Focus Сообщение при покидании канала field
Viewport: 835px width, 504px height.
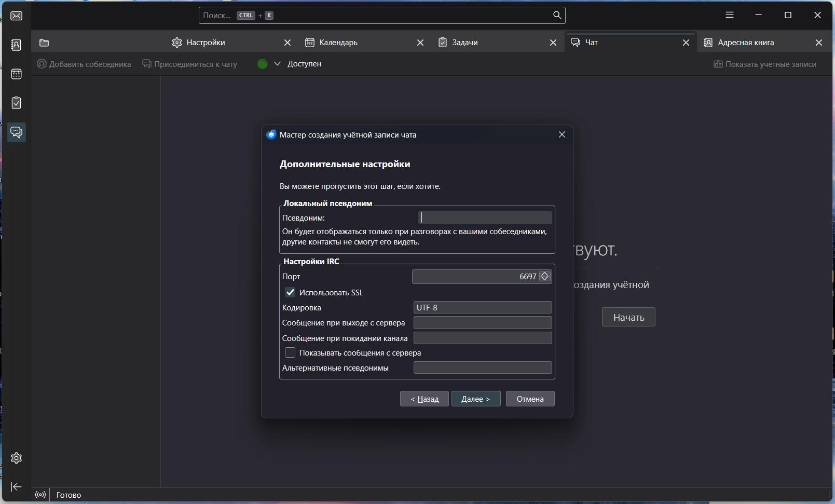pos(483,338)
